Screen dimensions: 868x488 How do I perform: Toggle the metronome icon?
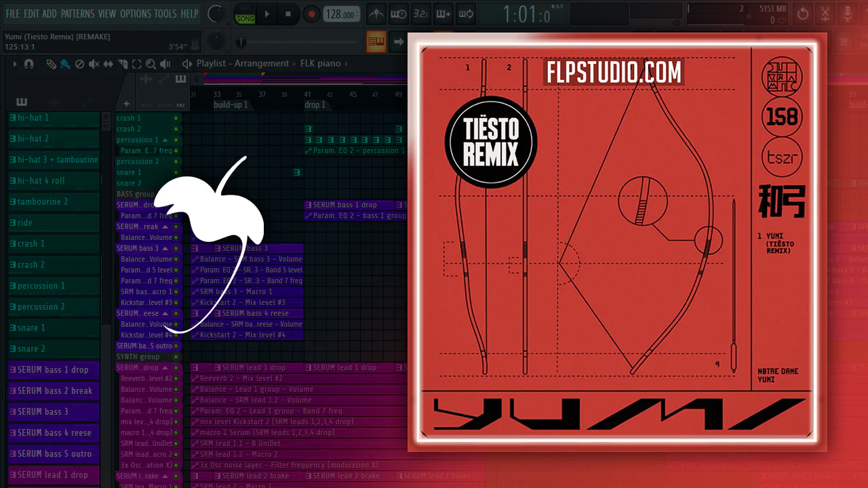(376, 14)
